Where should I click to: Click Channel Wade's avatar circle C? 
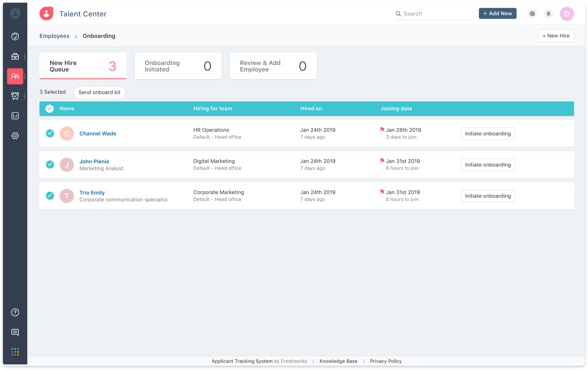(67, 133)
